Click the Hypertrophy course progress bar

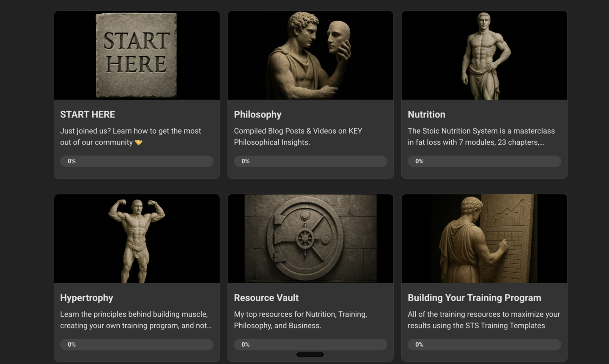[137, 345]
